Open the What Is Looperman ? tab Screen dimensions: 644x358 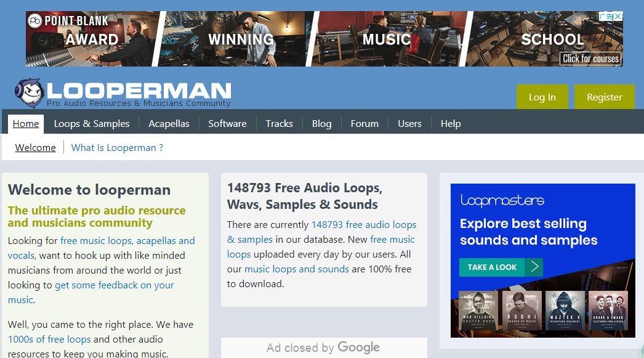coord(117,147)
